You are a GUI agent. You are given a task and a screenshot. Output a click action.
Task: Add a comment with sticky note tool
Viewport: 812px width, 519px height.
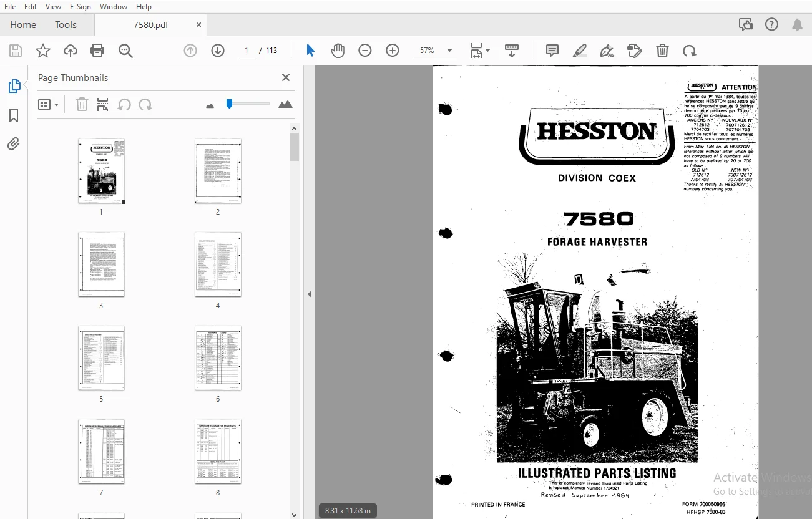pos(552,51)
